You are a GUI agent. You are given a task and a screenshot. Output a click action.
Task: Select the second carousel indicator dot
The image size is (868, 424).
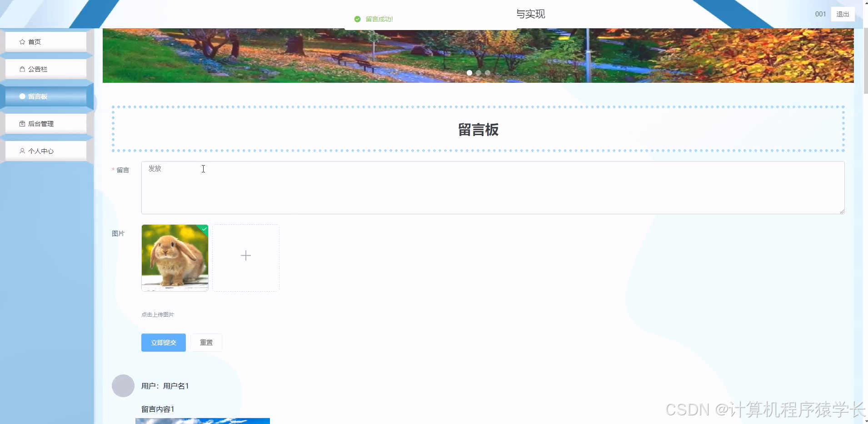tap(479, 73)
